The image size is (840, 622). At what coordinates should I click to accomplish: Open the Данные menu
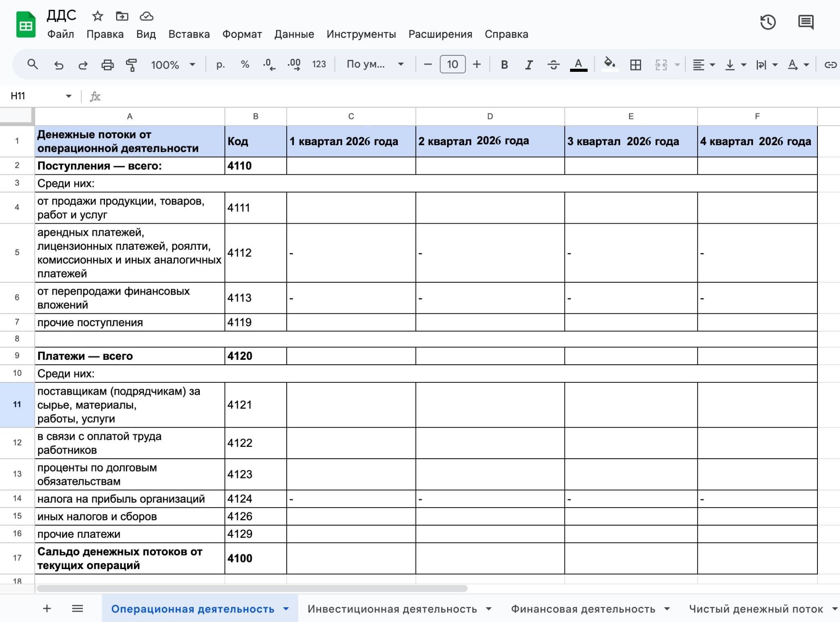pyautogui.click(x=294, y=34)
